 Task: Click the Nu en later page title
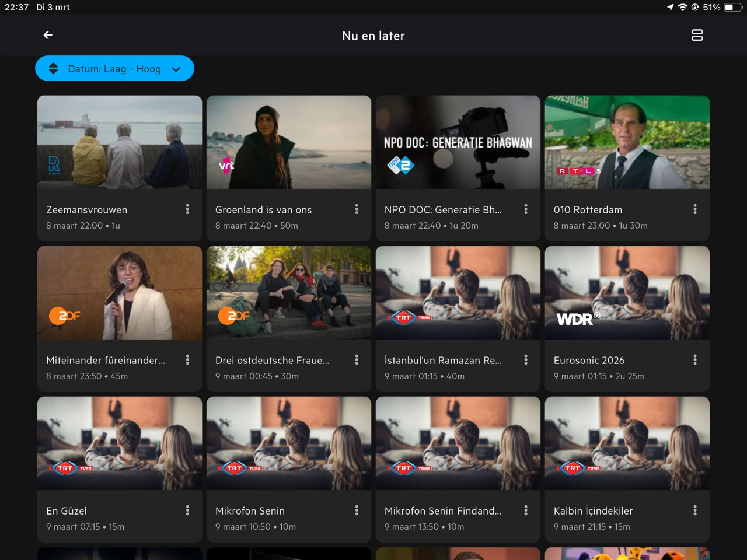373,36
